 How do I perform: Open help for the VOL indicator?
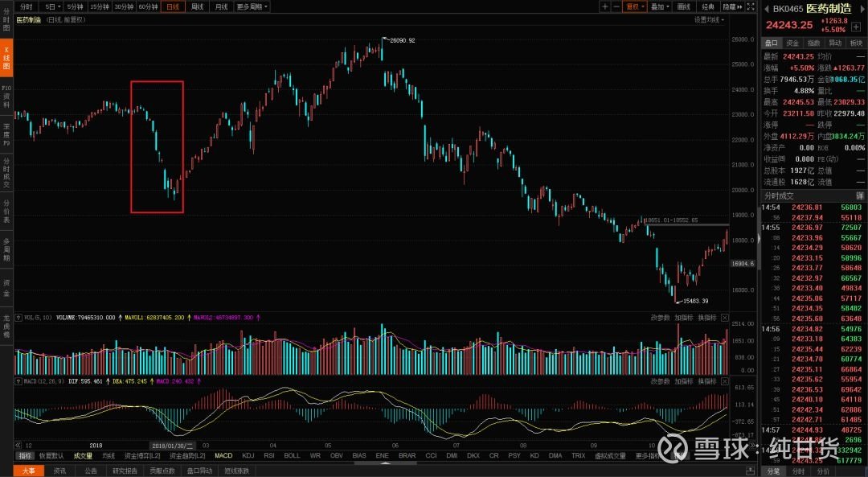18,318
